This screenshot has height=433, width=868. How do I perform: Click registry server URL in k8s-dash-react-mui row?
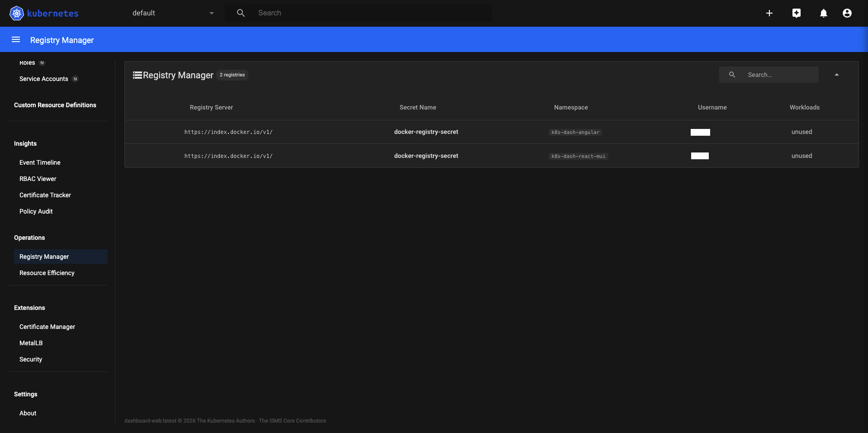click(x=228, y=156)
